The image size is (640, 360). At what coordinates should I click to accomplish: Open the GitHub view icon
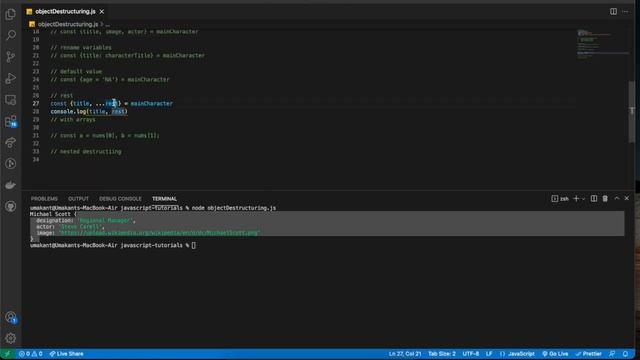(11, 206)
